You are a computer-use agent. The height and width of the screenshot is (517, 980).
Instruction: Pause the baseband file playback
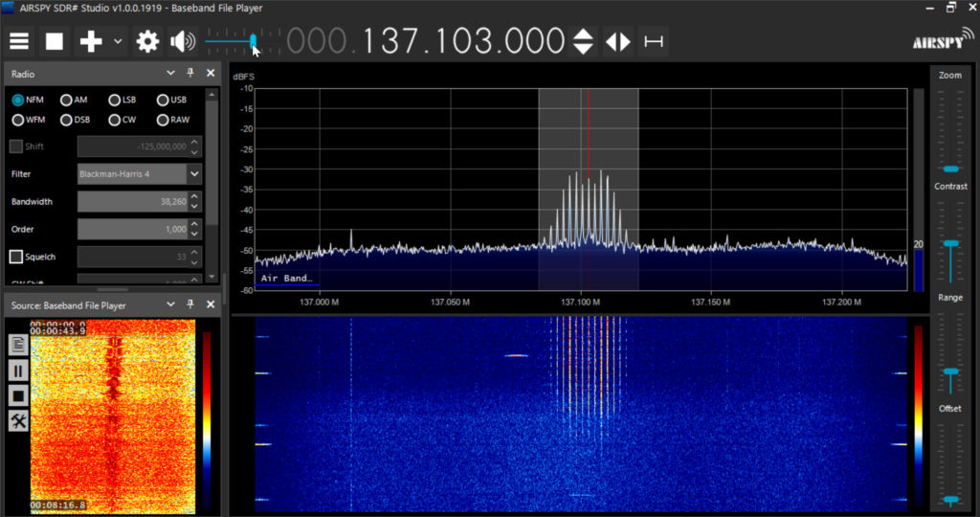pos(18,371)
